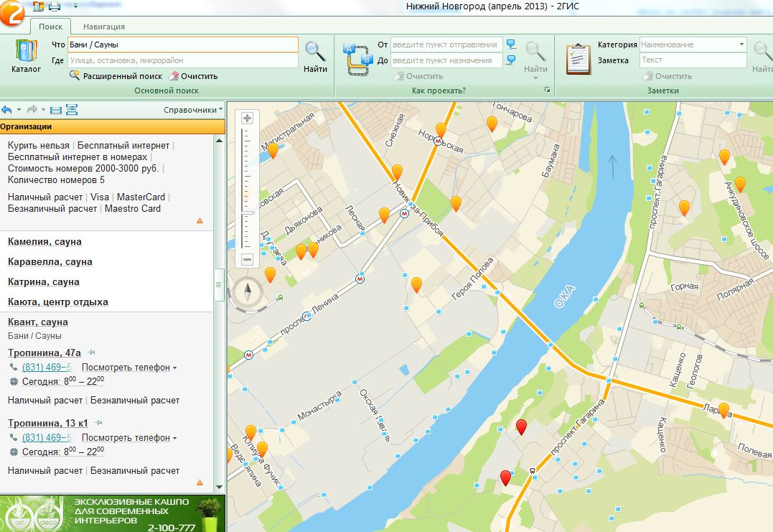Viewport: 773px width, 532px height.
Task: Switch to the Навигация tab
Action: click(x=103, y=27)
